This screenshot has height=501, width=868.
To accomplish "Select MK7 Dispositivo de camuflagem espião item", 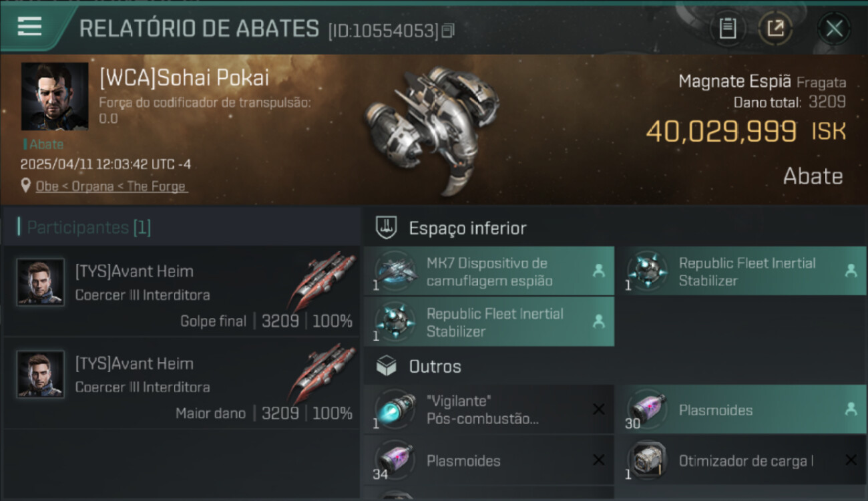I will click(x=489, y=271).
